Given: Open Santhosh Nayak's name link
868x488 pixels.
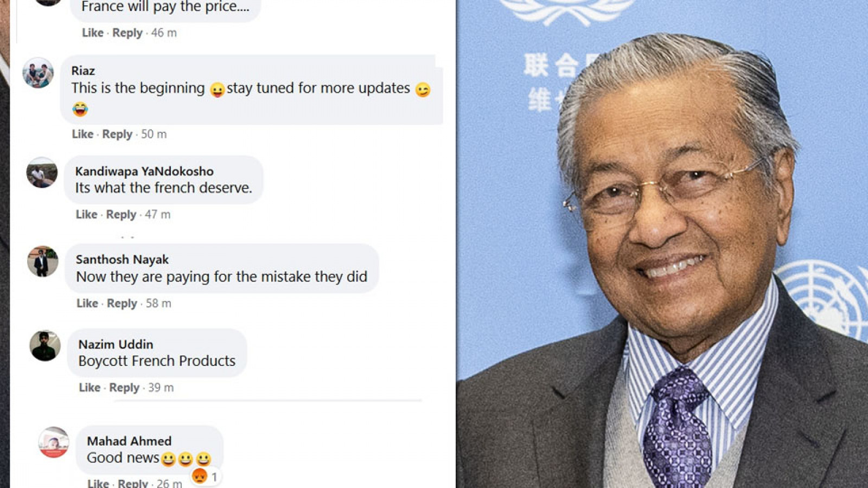Looking at the screenshot, I should pos(122,260).
